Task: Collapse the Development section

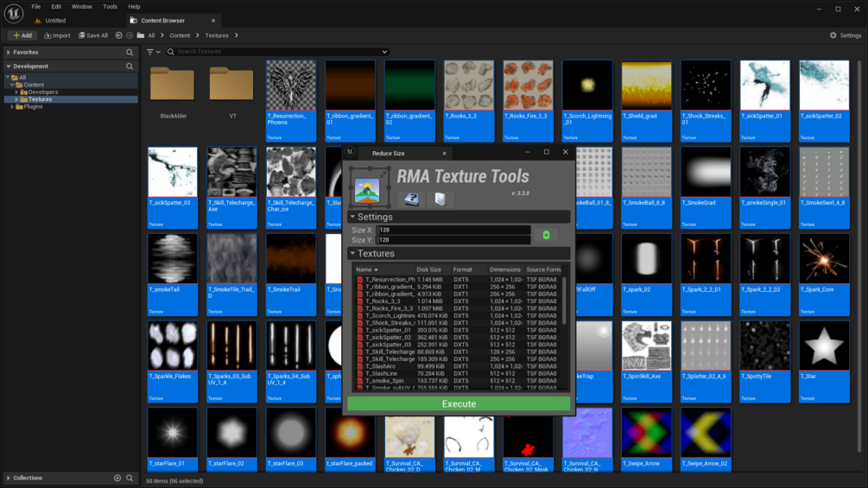Action: pos(9,67)
